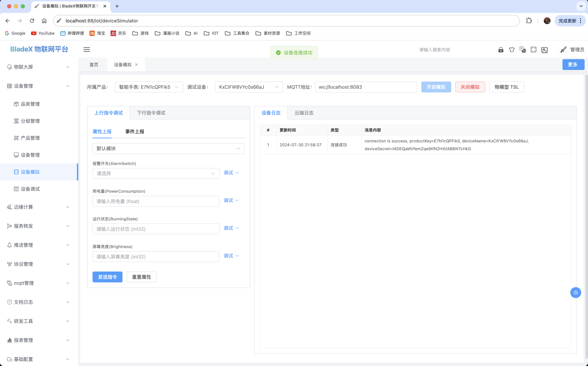Open the 京东 bookmark

[x=118, y=33]
